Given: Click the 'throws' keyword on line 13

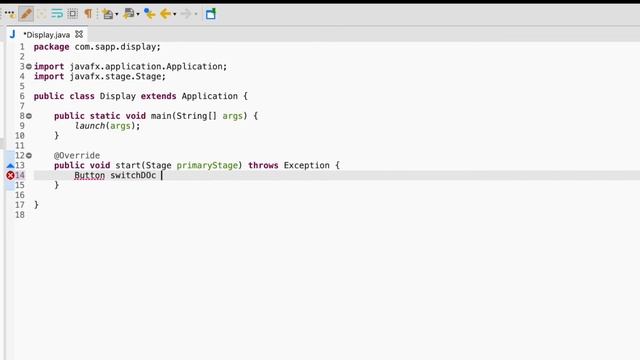Looking at the screenshot, I should point(263,165).
